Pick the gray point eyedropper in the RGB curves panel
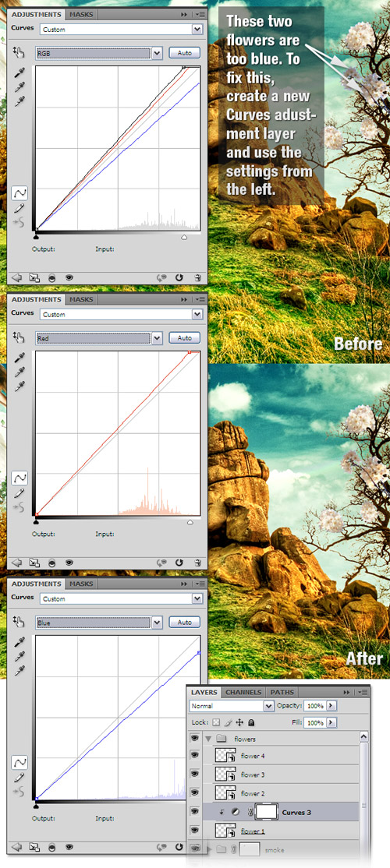Viewport: 390px width, 868px height. [19, 86]
